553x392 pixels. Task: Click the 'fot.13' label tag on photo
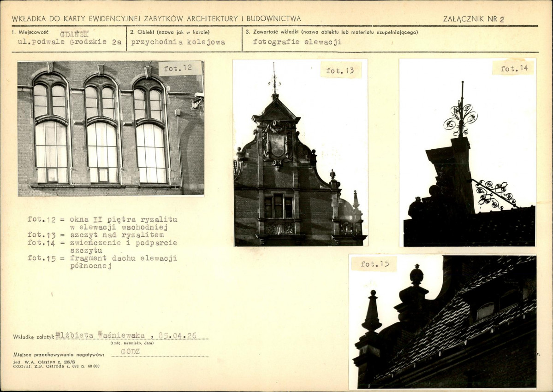[341, 70]
